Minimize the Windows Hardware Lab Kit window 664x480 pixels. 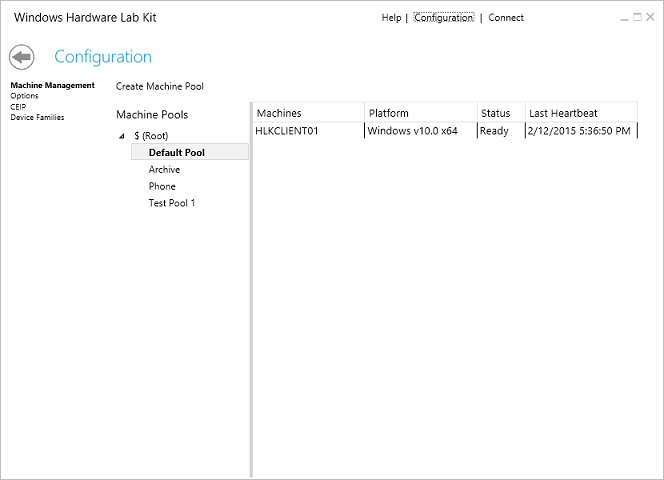tap(624, 18)
